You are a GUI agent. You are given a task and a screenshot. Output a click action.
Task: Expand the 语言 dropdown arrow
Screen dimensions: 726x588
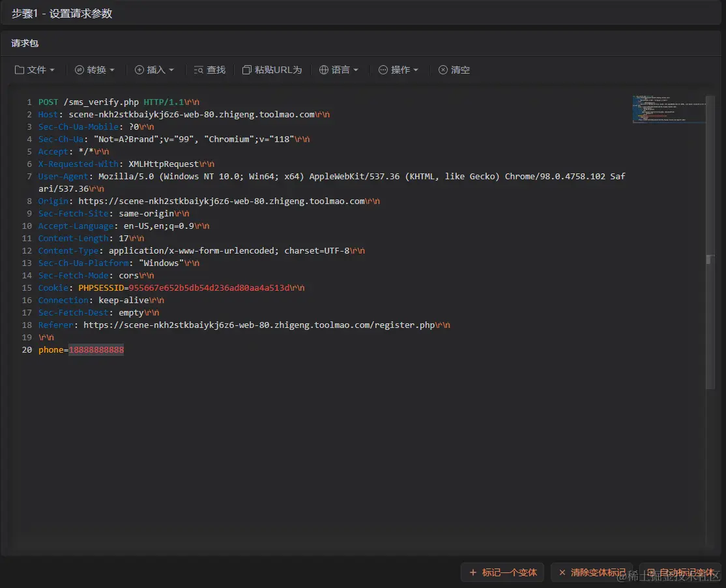356,70
